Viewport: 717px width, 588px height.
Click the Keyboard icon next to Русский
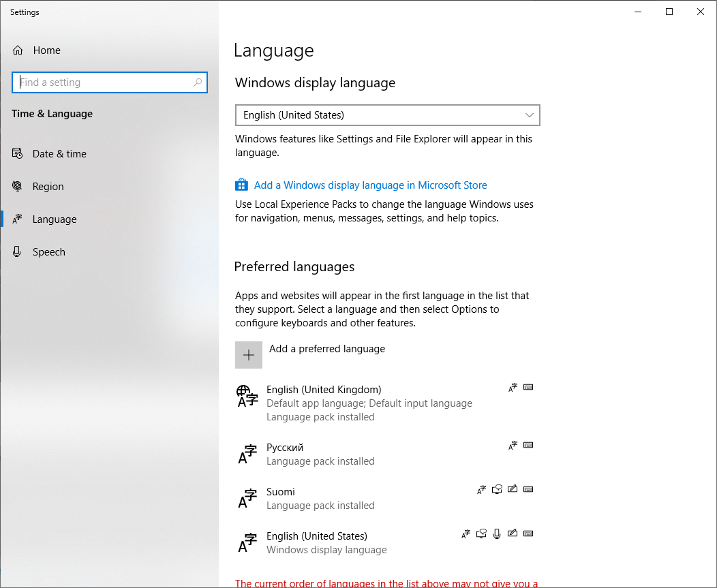click(528, 445)
